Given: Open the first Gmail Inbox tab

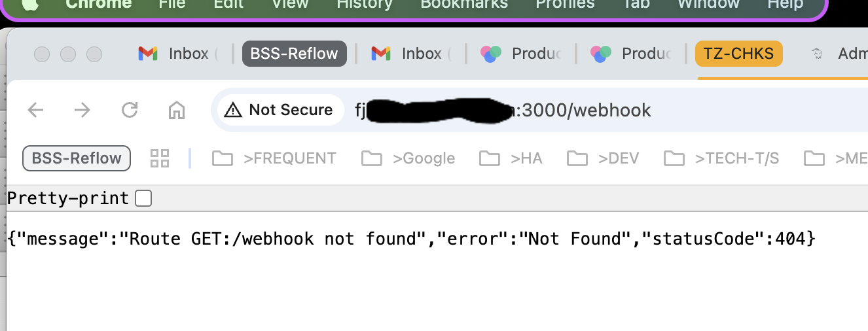Looking at the screenshot, I should point(178,54).
